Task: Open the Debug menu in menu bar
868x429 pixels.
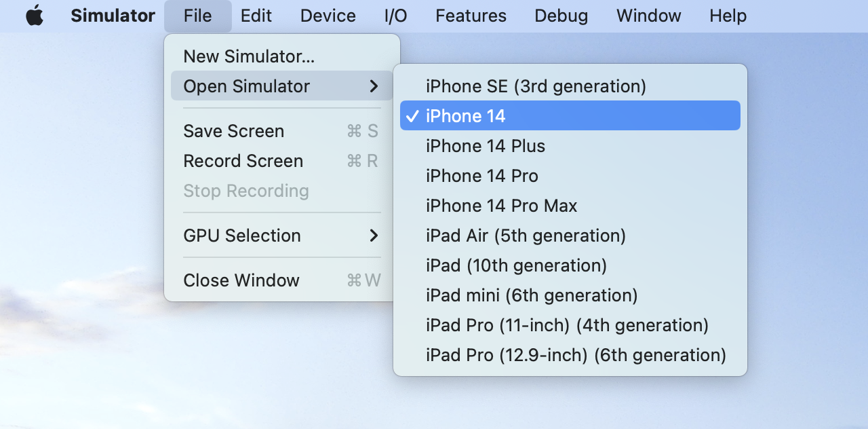Action: click(x=561, y=16)
